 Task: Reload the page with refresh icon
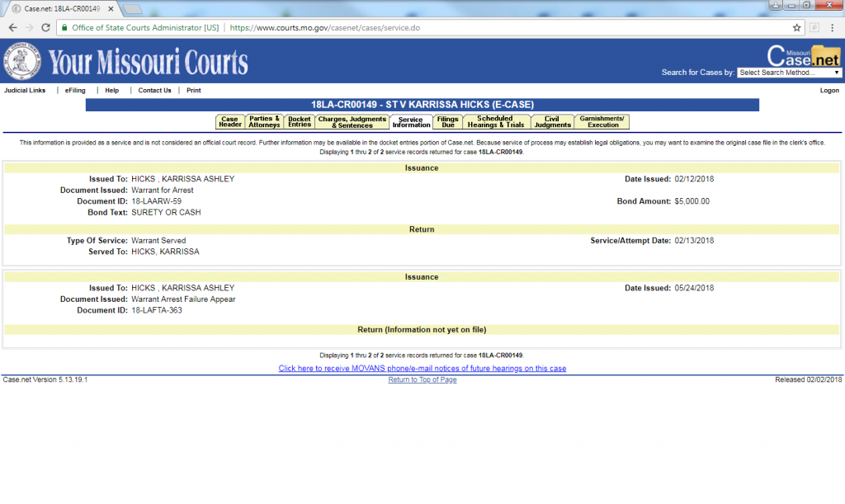[46, 27]
